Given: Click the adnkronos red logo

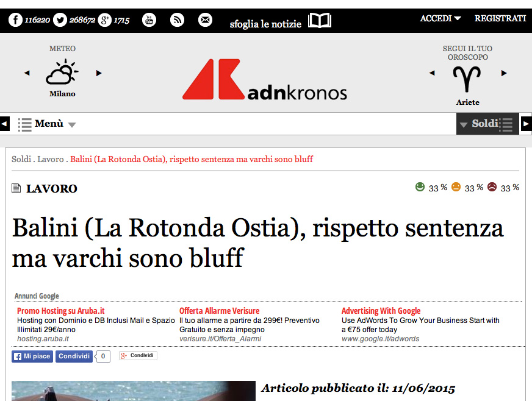Looking at the screenshot, I should tap(214, 79).
